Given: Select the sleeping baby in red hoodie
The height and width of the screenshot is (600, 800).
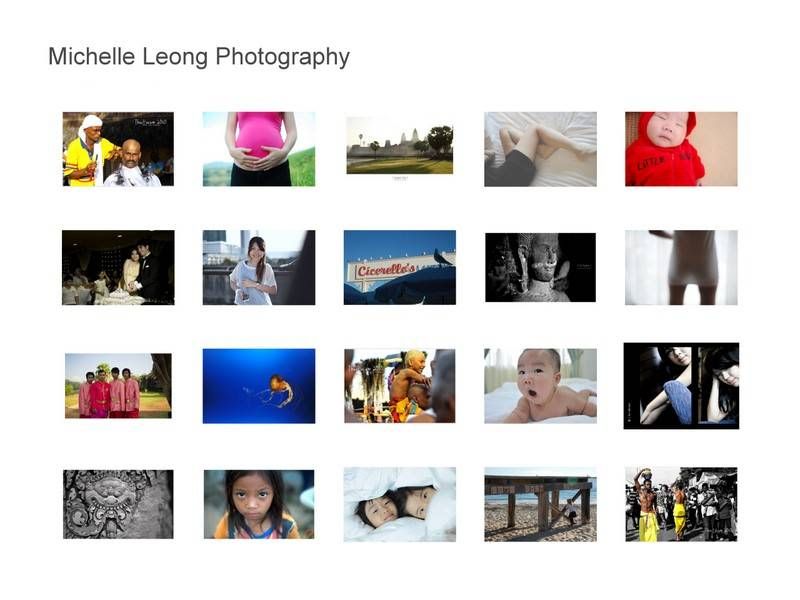Looking at the screenshot, I should (x=681, y=149).
